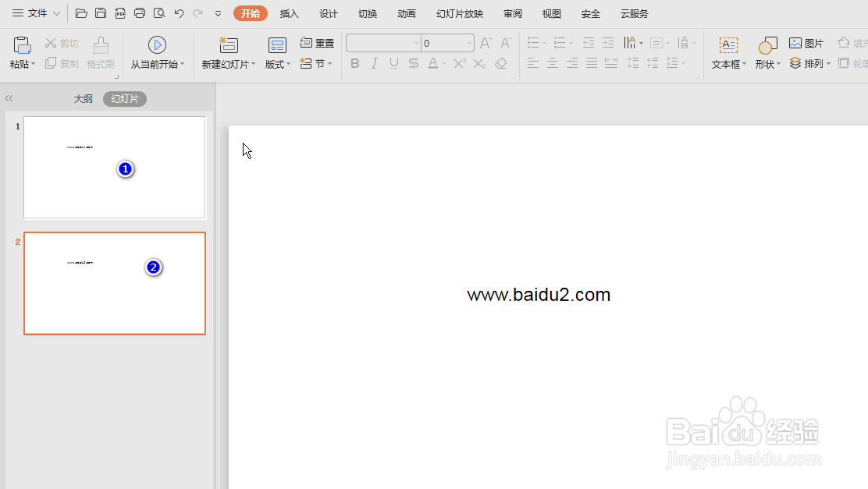868x489 pixels.
Task: Click the 粘贴 paste icon
Action: (22, 45)
